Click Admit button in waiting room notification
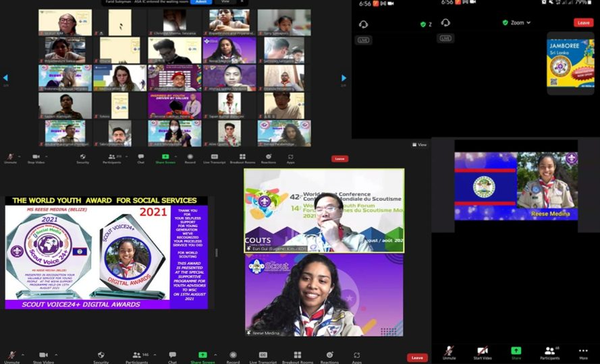Screen dimensions: 600x364 click(201, 2)
